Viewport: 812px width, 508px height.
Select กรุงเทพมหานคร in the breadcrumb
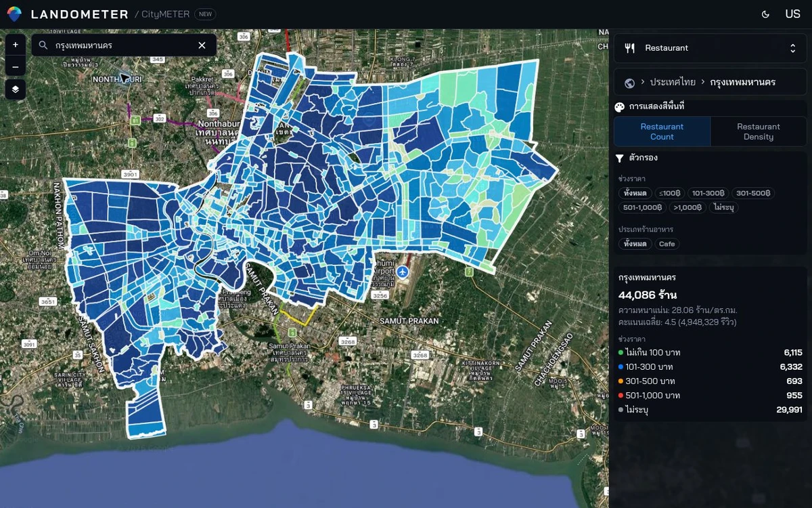[743, 82]
